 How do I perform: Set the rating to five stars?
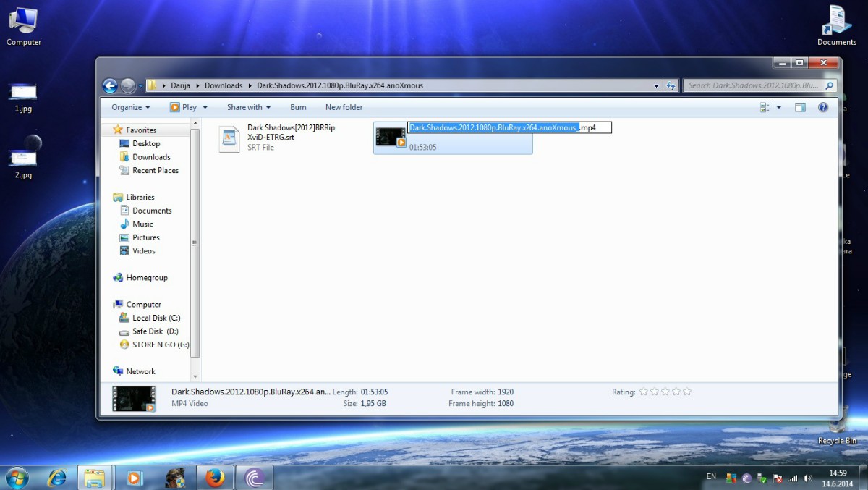click(687, 392)
